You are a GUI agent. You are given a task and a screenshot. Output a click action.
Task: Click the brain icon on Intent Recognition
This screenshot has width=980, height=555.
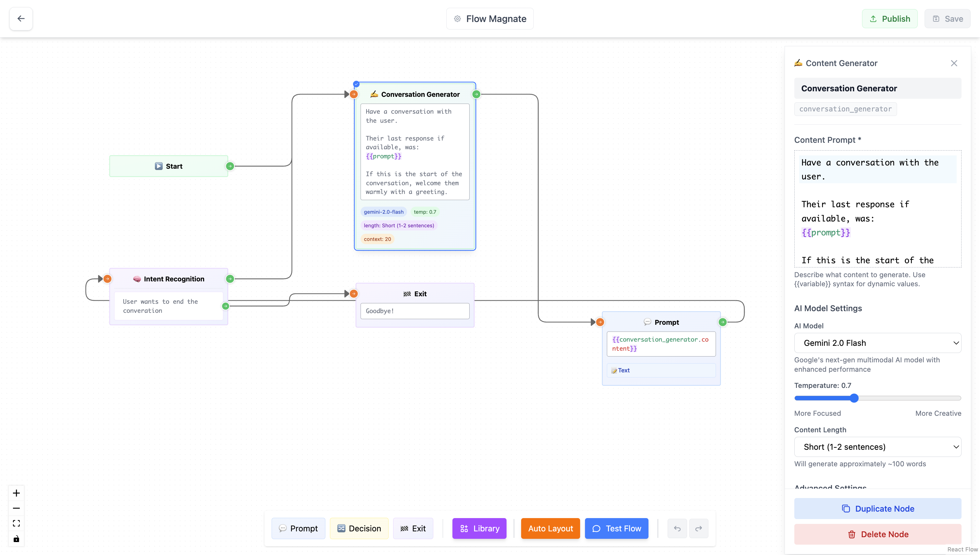point(137,279)
